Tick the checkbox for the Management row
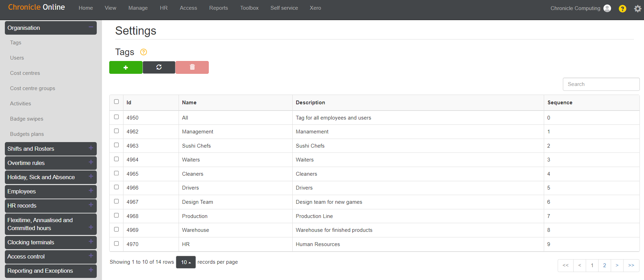The image size is (644, 280). [x=117, y=131]
